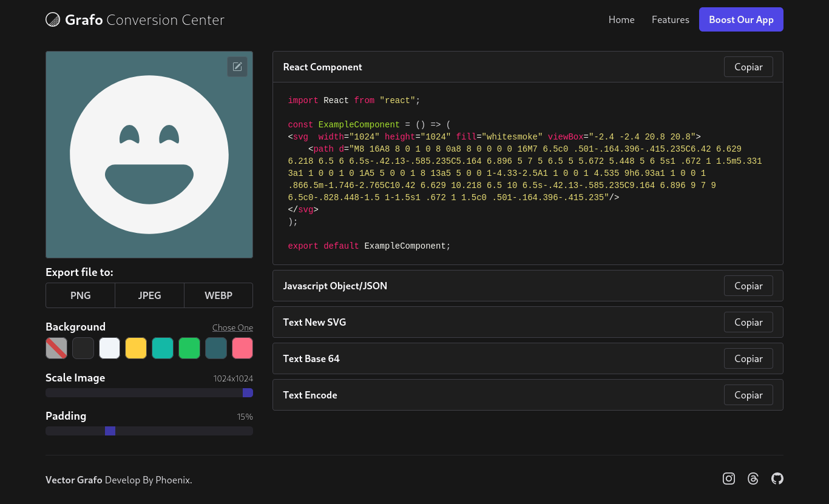Select the pink background swatch

point(242,348)
